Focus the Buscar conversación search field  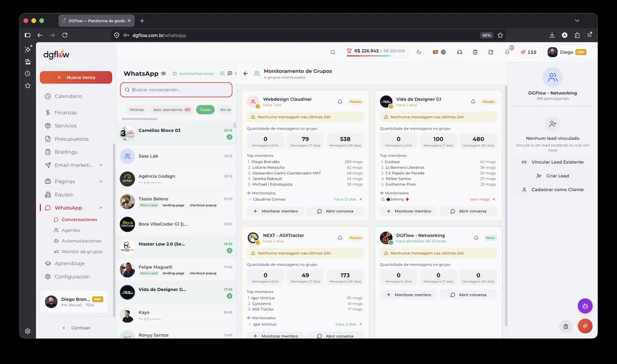tap(176, 90)
